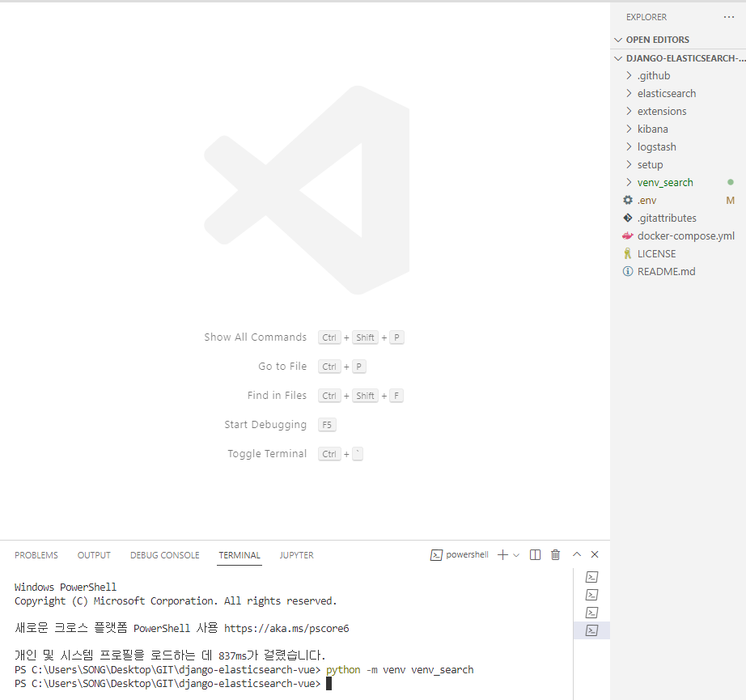This screenshot has width=746, height=700.
Task: Switch to the JUPYTER tab
Action: [296, 555]
